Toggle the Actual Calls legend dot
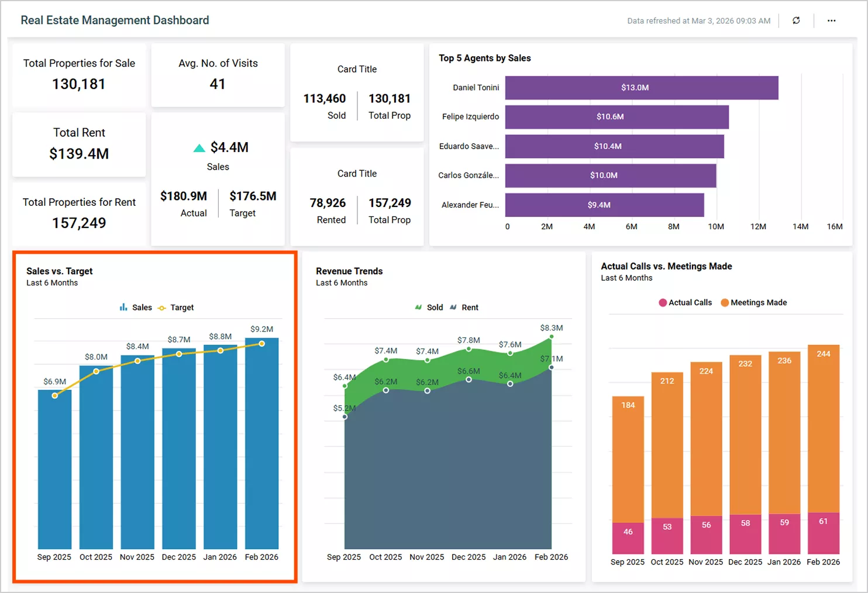868x593 pixels. pyautogui.click(x=663, y=302)
